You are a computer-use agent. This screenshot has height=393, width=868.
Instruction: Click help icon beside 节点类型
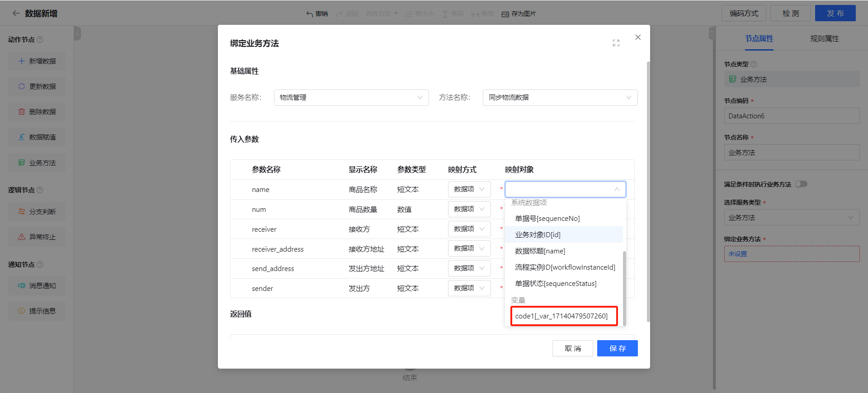click(754, 64)
